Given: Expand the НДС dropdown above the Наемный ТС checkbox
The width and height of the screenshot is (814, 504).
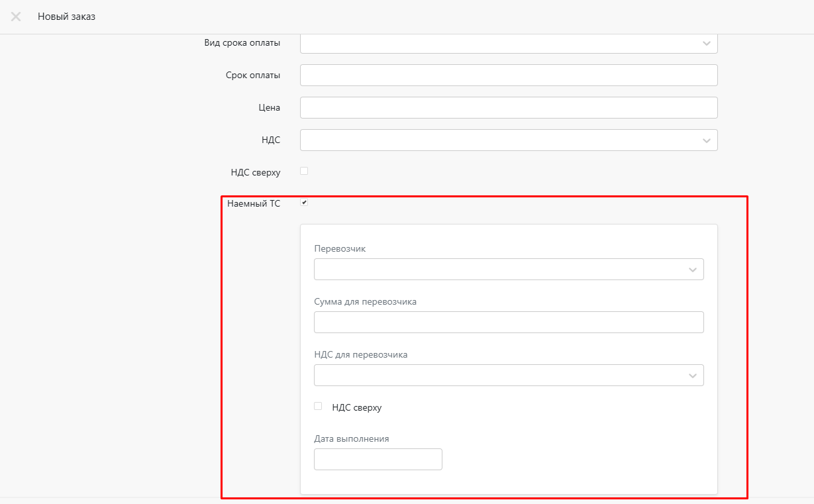Looking at the screenshot, I should (508, 140).
